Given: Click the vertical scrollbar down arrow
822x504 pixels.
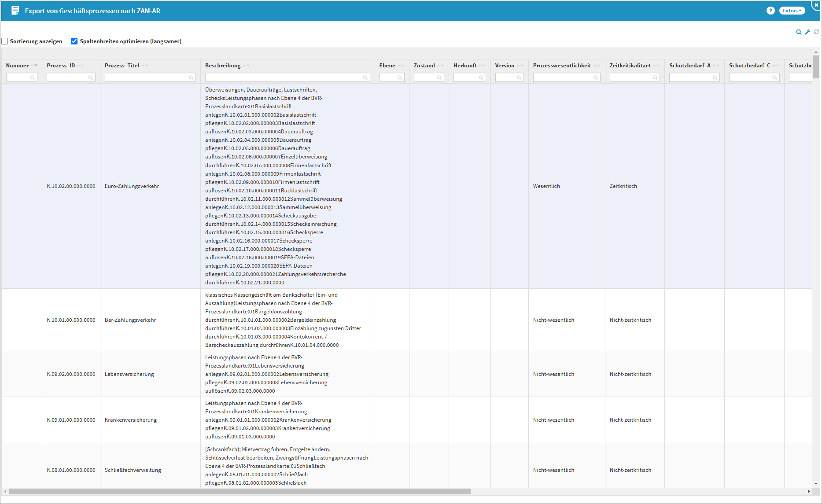Looking at the screenshot, I should (816, 484).
